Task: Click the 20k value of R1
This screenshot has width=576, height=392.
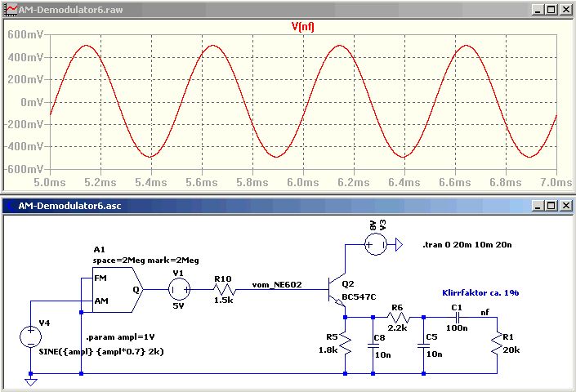Action: click(511, 350)
